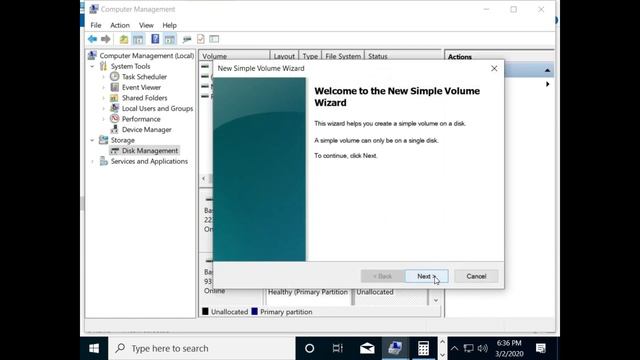This screenshot has height=360, width=640.
Task: Open the More Actions submenu arrow
Action: [x=547, y=84]
